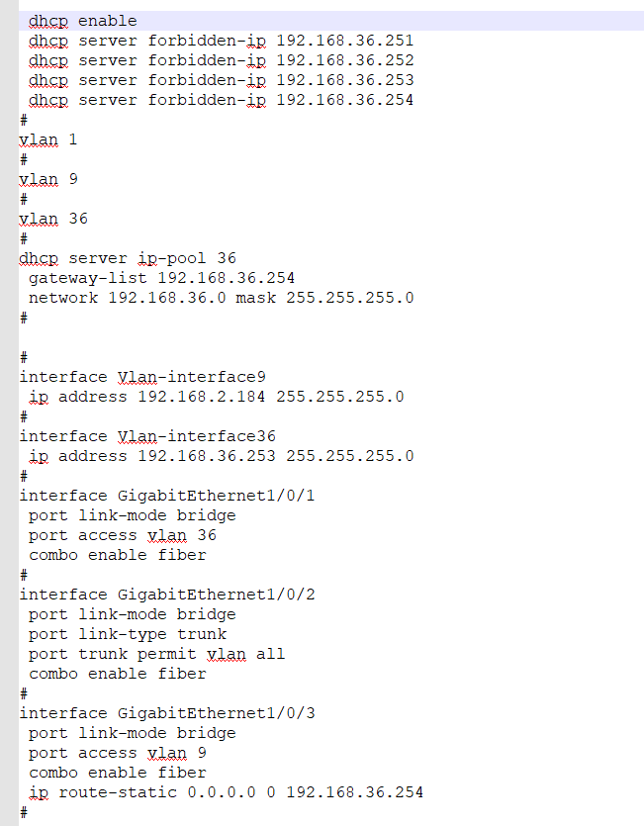The image size is (644, 826).
Task: Select the standalone "vlan 9" line
Action: (x=48, y=179)
